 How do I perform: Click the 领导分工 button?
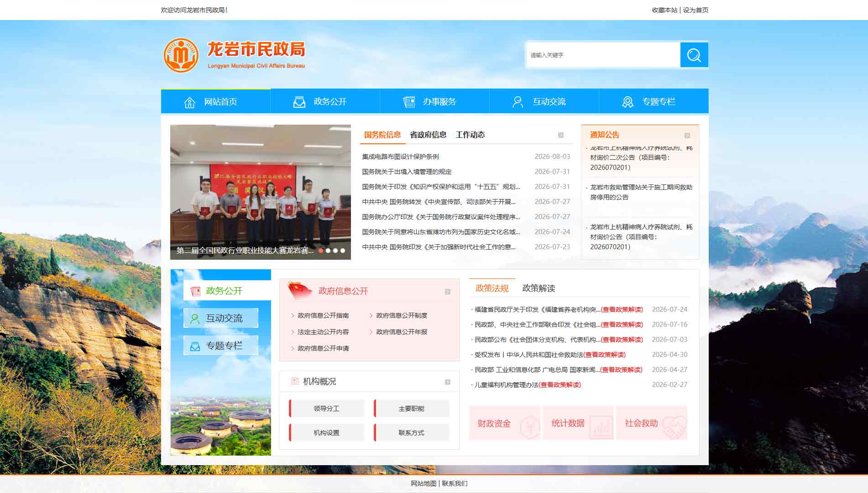click(326, 409)
